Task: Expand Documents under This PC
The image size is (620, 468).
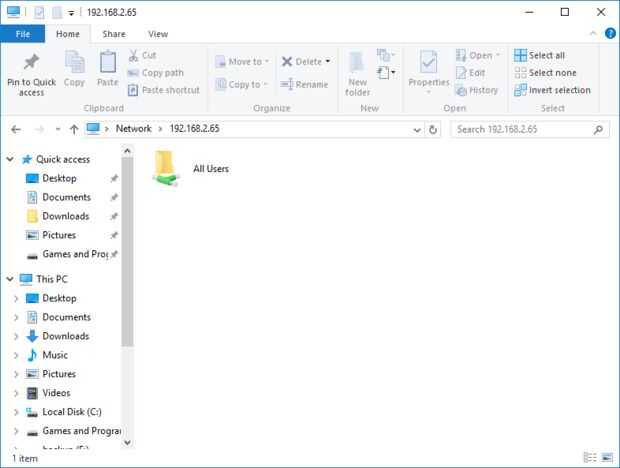Action: tap(16, 317)
